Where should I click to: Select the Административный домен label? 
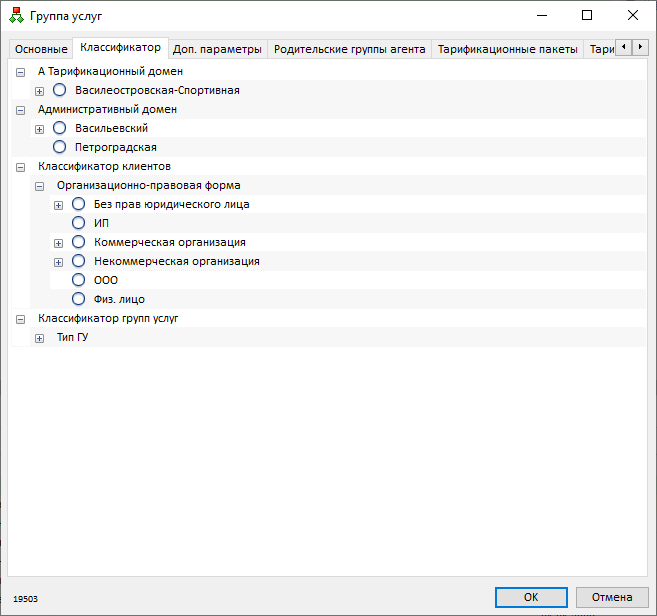[x=107, y=109]
